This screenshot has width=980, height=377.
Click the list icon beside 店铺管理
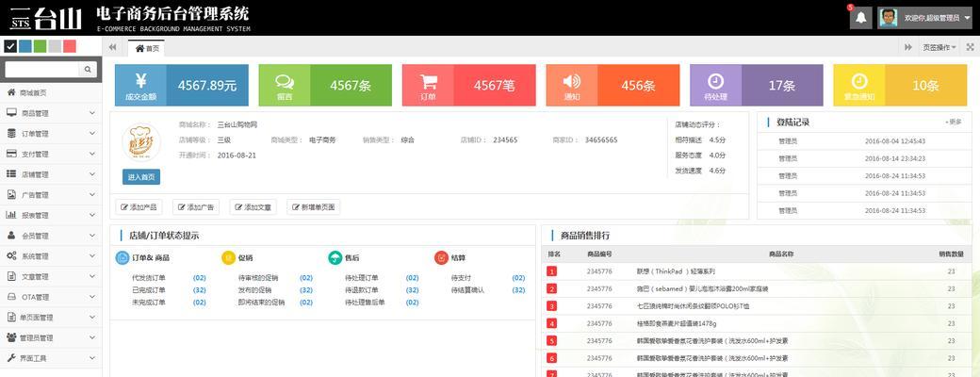11,174
